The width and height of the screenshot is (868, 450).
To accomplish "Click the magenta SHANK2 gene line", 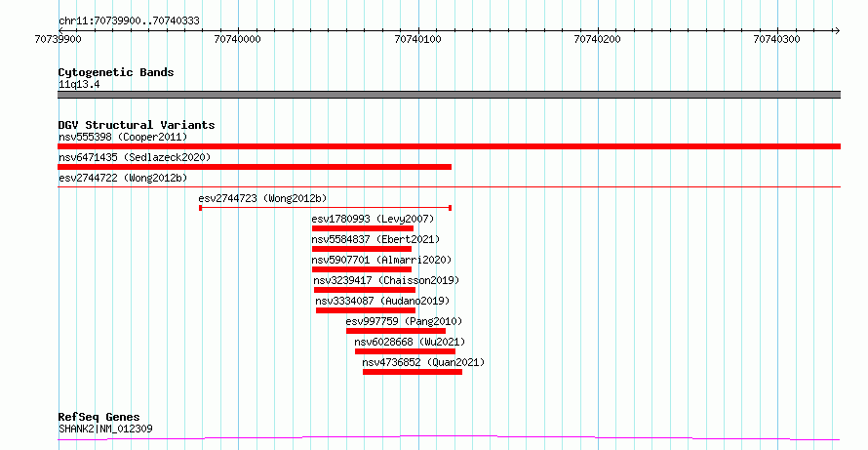I will pyautogui.click(x=449, y=438).
